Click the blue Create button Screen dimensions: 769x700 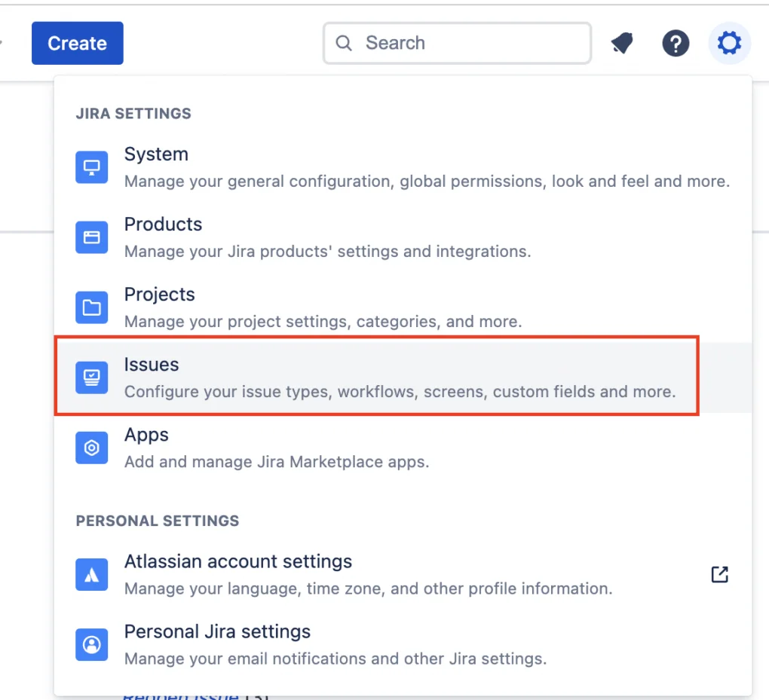[x=78, y=43]
